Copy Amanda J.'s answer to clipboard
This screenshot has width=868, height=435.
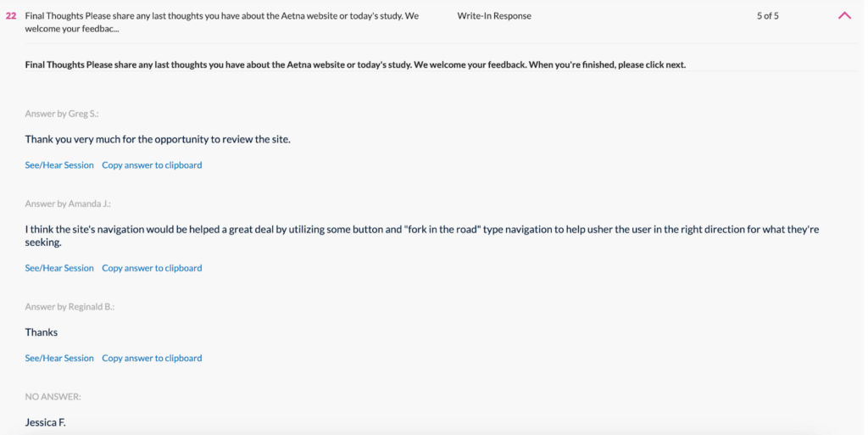click(152, 268)
